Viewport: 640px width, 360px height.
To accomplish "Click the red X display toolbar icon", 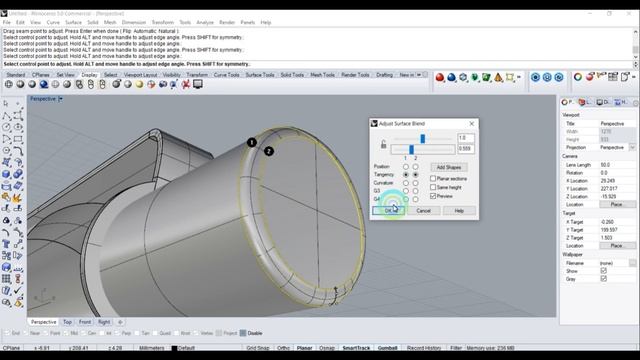I will click(186, 84).
